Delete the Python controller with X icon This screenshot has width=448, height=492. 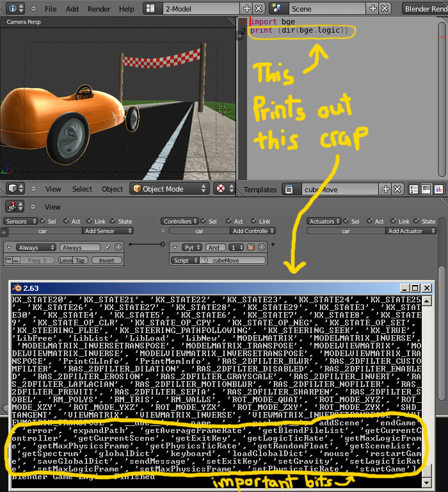(262, 247)
